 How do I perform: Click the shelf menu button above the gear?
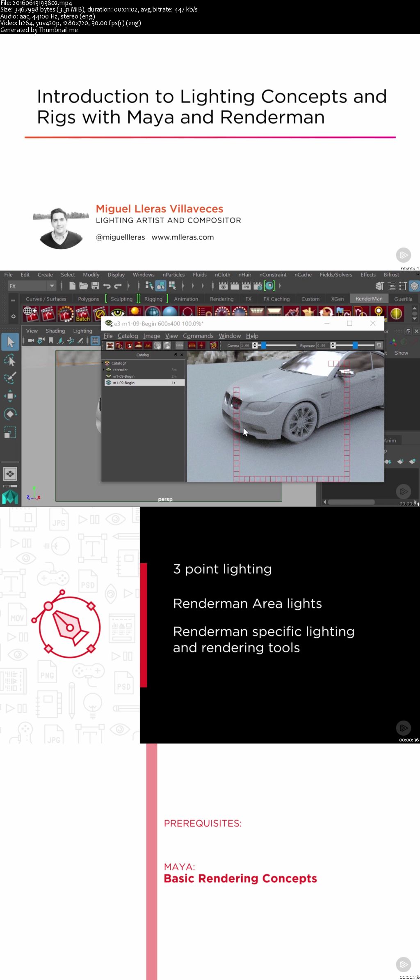[13, 300]
